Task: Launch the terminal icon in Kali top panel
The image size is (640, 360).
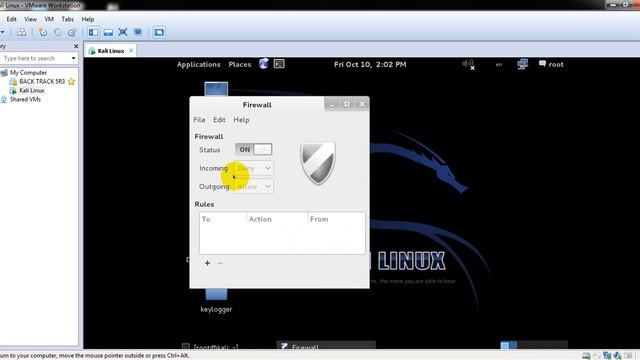Action: pyautogui.click(x=279, y=64)
